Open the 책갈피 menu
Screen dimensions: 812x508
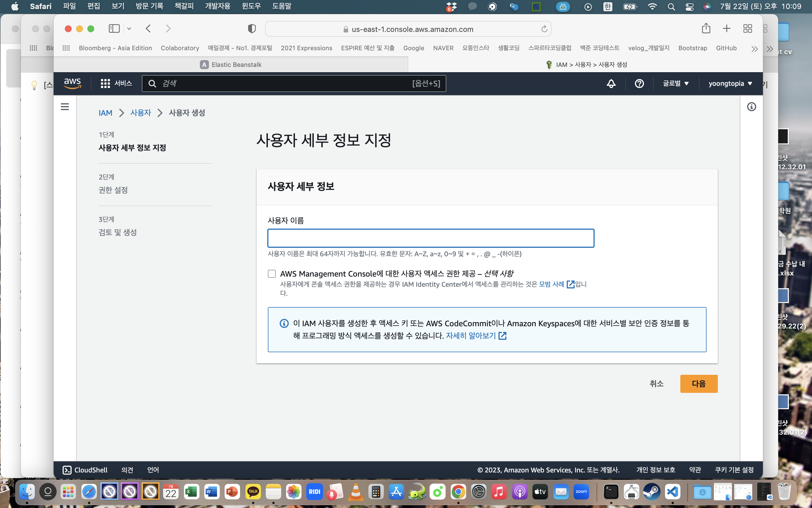(184, 6)
